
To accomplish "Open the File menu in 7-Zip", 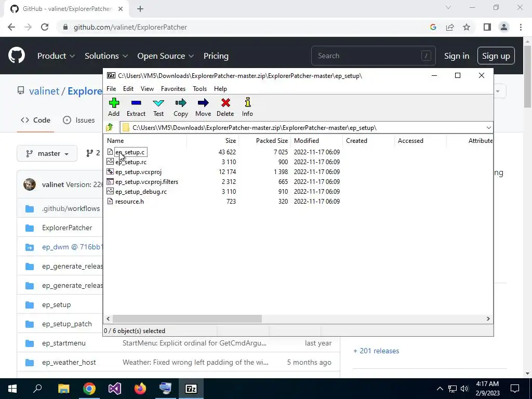I will [111, 88].
